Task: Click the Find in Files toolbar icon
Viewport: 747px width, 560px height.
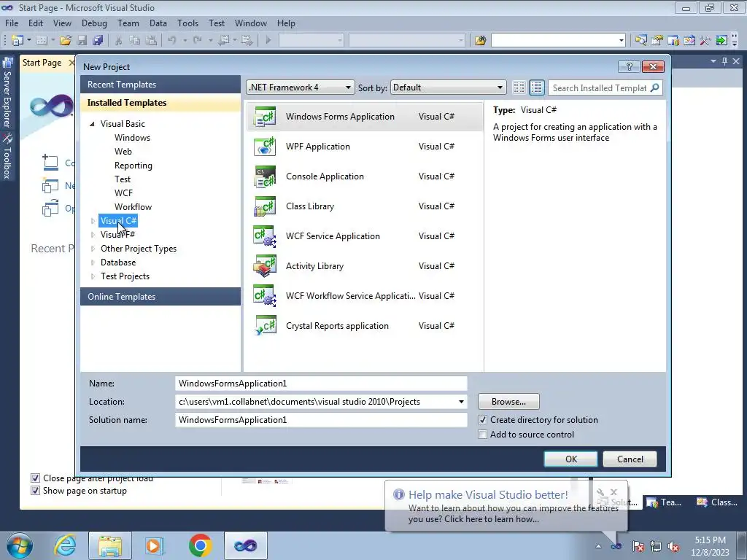Action: tap(480, 41)
